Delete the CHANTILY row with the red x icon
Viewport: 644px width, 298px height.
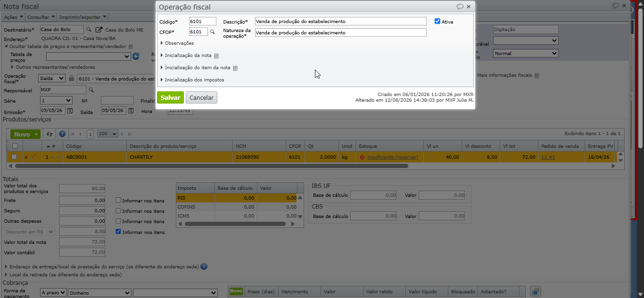[x=26, y=157]
